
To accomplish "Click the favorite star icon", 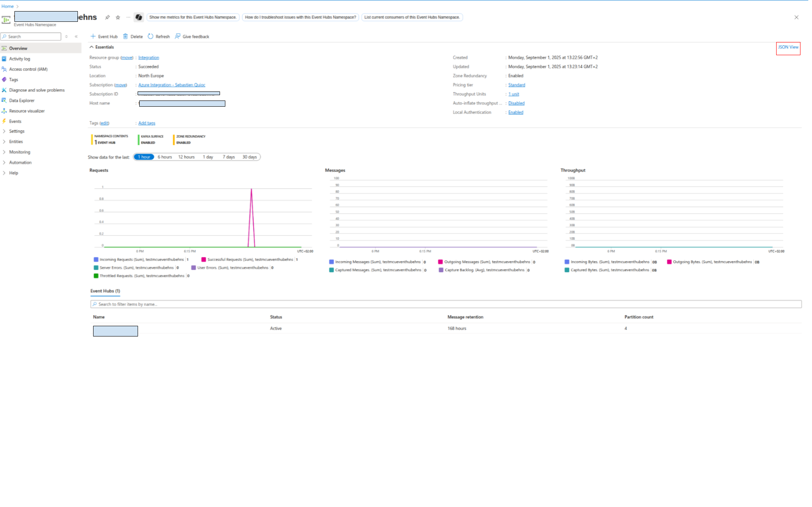I will 118,17.
